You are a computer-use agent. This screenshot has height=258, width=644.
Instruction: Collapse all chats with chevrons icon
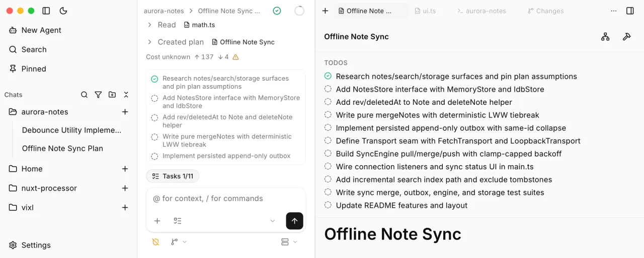(126, 95)
